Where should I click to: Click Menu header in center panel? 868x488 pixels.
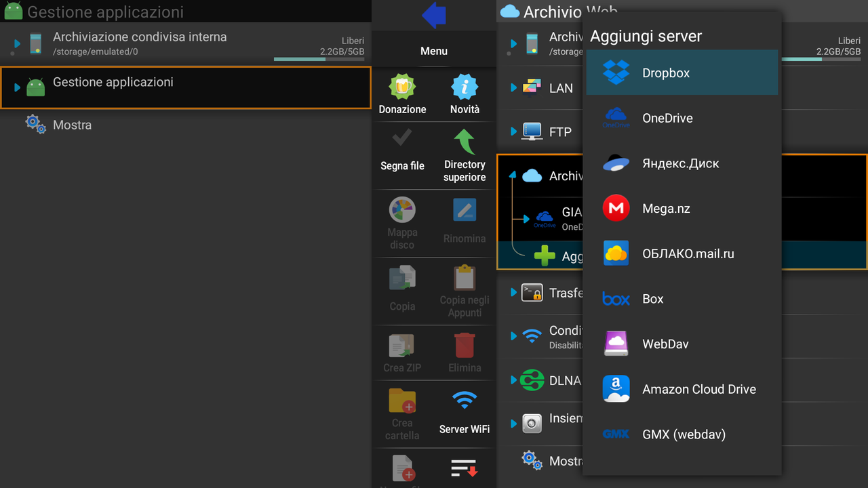pos(434,51)
